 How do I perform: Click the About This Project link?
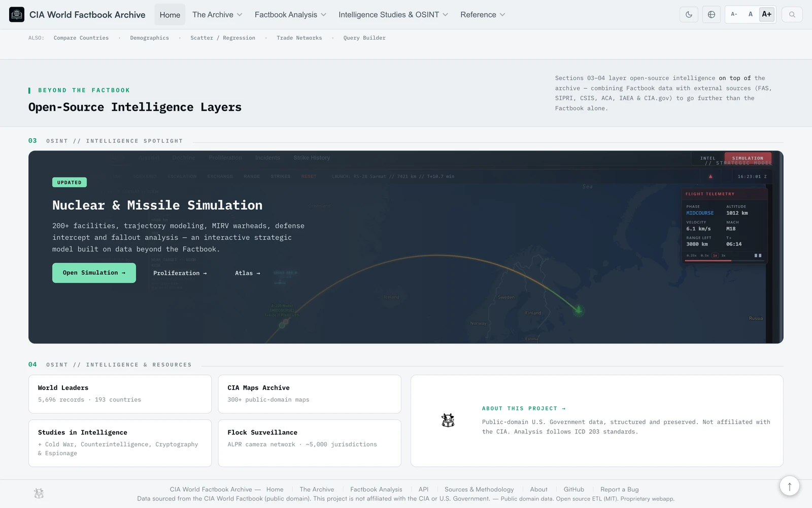[524, 408]
